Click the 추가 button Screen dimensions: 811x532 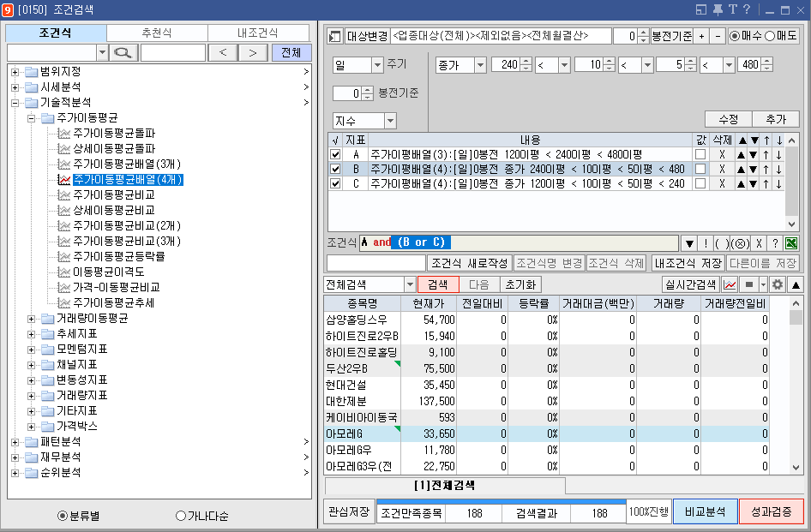(775, 119)
